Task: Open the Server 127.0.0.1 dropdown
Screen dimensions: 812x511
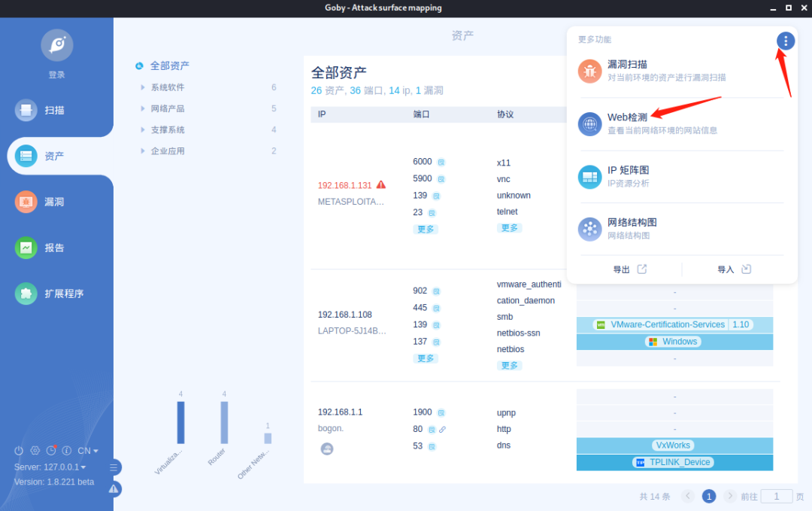Action: pyautogui.click(x=50, y=467)
